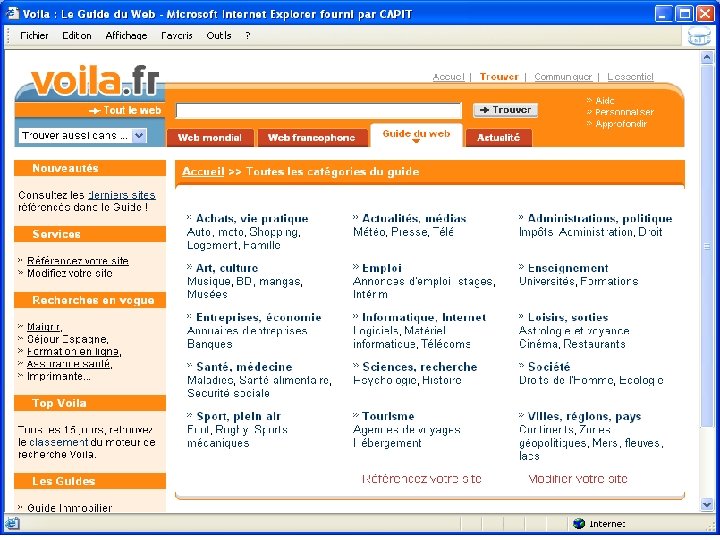Open the ? help menu
The height and width of the screenshot is (540, 720).
click(248, 36)
